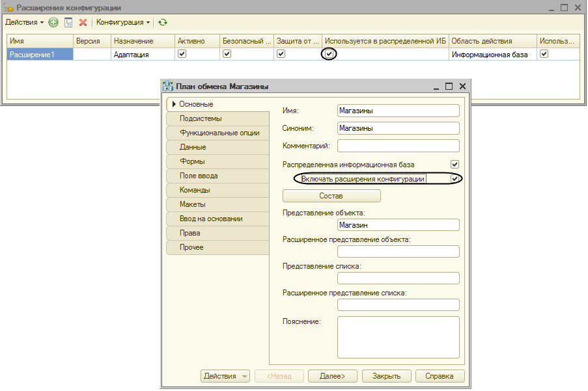The image size is (588, 391).
Task: Open the Формы tab
Action: coord(217,161)
